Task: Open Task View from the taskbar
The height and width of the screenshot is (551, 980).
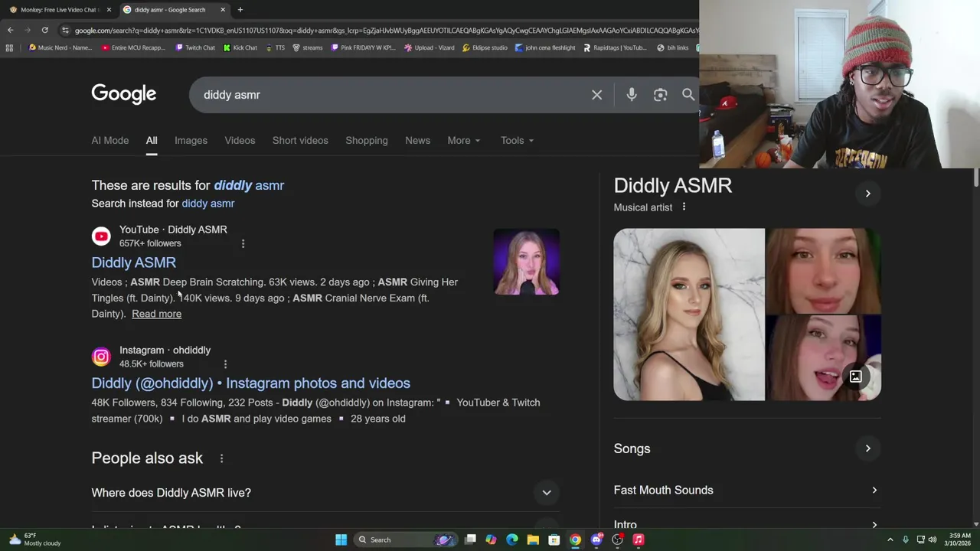Action: tap(470, 540)
